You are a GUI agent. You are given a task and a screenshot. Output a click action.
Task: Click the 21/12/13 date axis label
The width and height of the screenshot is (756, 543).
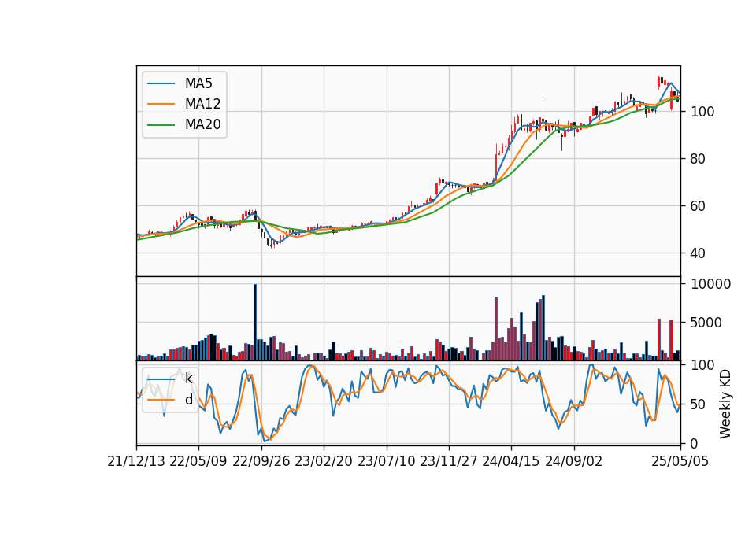136,462
